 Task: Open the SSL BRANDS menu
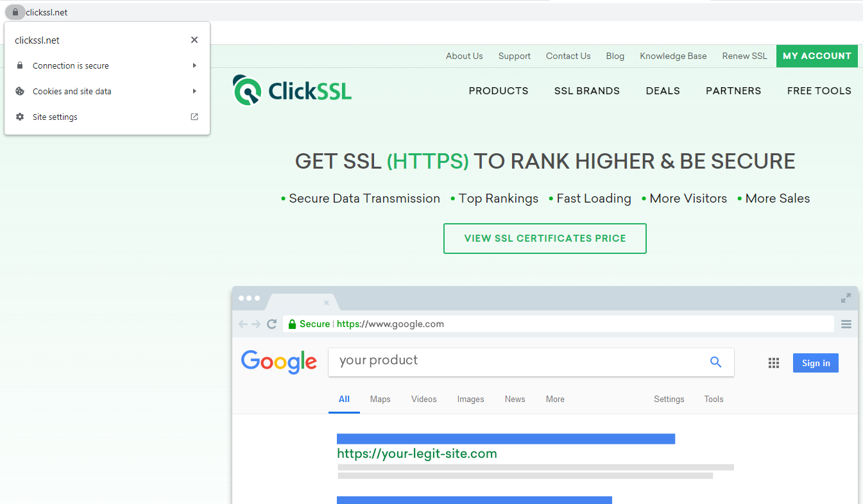(x=587, y=90)
